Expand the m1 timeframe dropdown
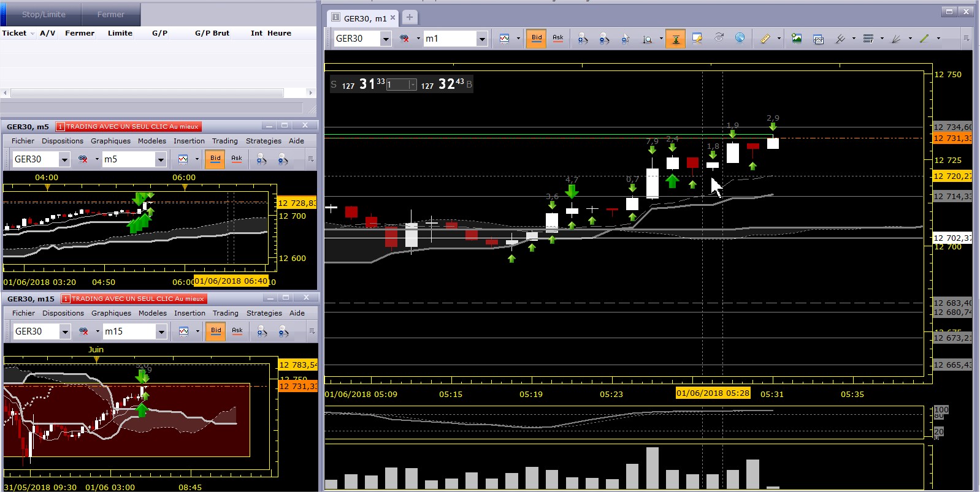 (482, 39)
